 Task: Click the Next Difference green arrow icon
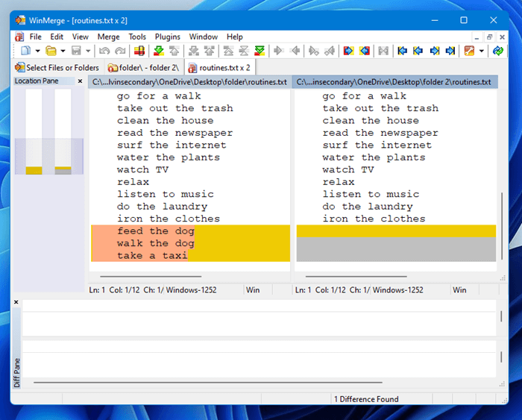pos(159,51)
